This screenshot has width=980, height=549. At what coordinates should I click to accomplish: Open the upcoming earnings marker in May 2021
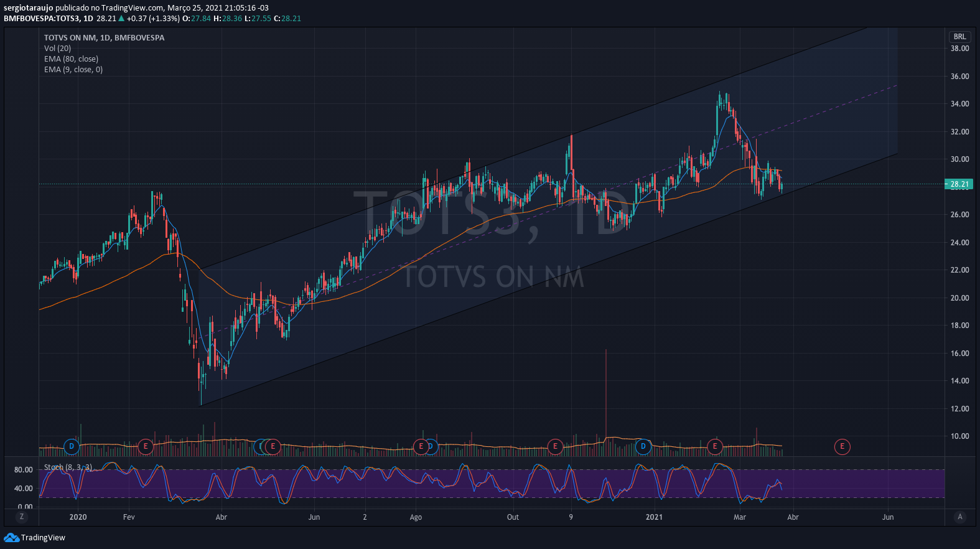pos(842,446)
